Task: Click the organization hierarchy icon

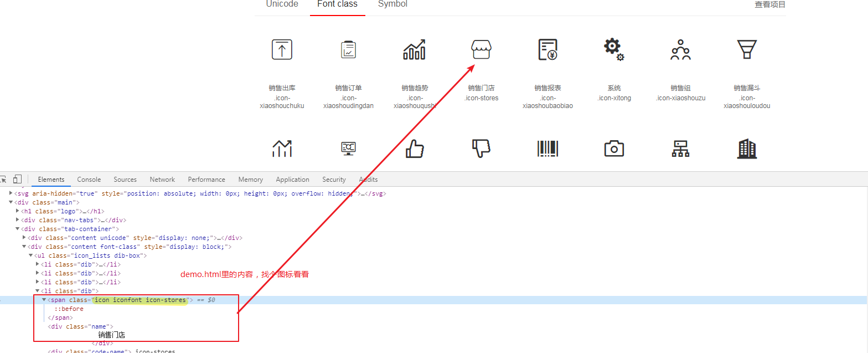Action: point(680,149)
